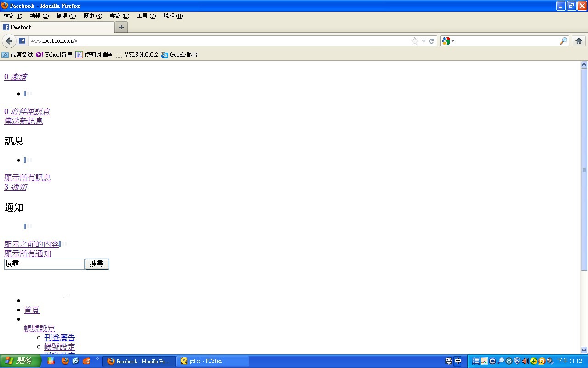This screenshot has width=588, height=368.
Task: Click the vertical scrollbar down arrow
Action: point(584,350)
